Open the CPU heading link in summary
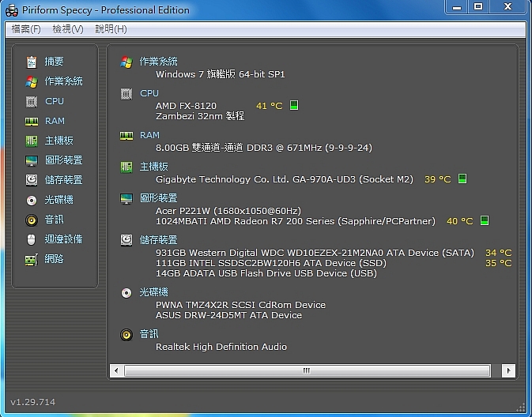 pos(149,93)
